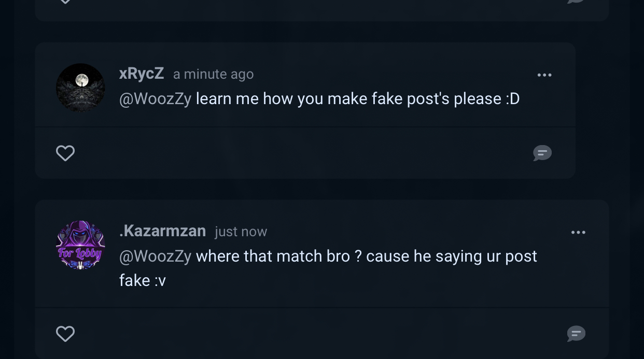Visit the xRycZ username profile link
The height and width of the screenshot is (359, 644).
(142, 74)
